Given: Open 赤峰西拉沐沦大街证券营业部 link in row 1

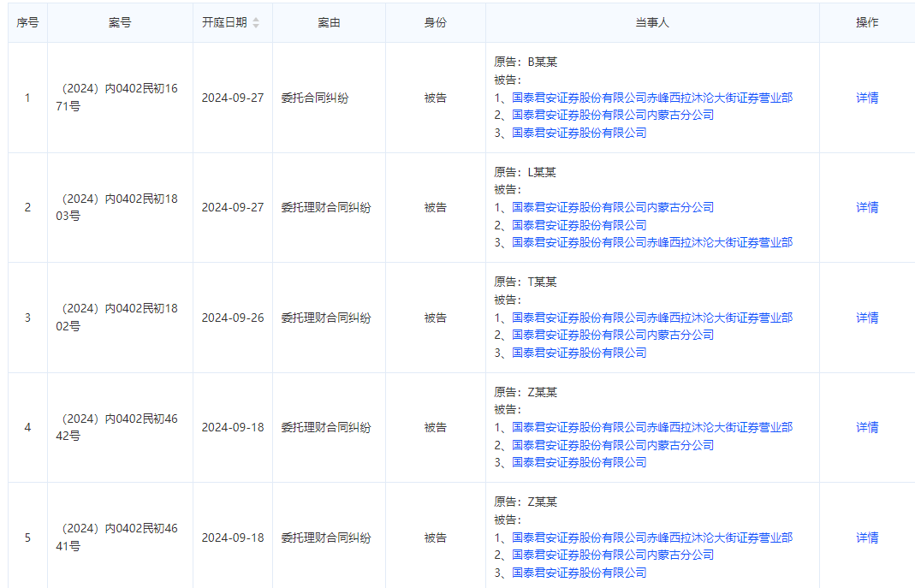Looking at the screenshot, I should point(652,98).
